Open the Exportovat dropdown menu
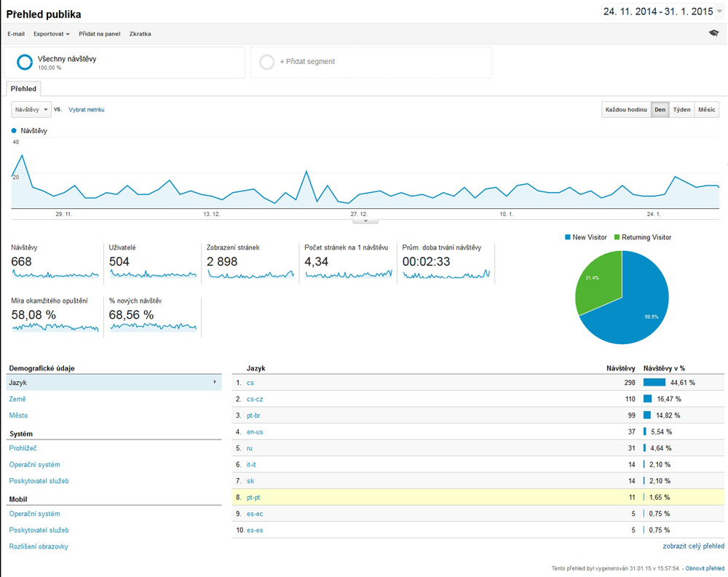 click(x=52, y=34)
